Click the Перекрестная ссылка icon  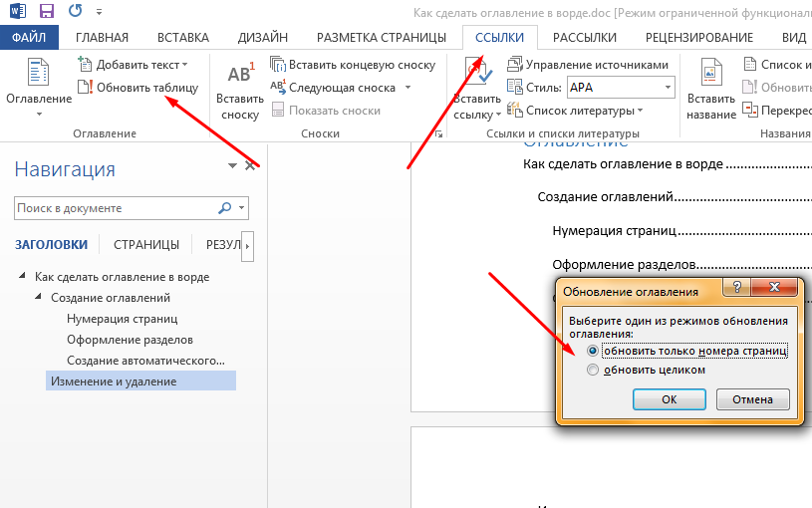750,110
